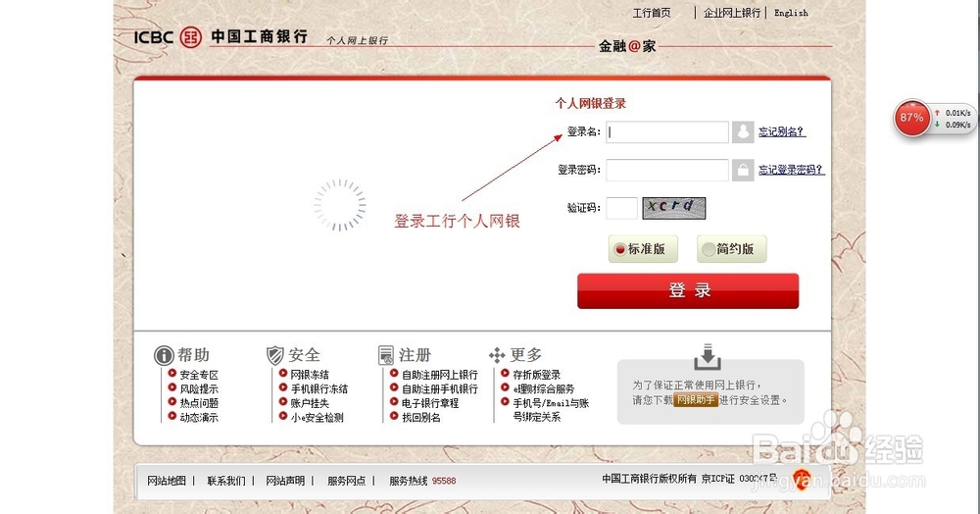This screenshot has height=514, width=980.
Task: Go to 工行首页 in top menu
Action: tap(652, 13)
